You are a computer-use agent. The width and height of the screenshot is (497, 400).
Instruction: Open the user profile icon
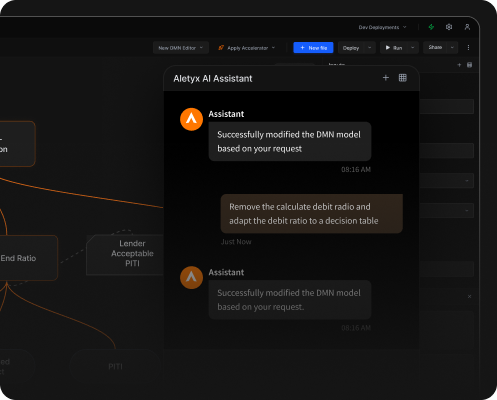click(467, 27)
